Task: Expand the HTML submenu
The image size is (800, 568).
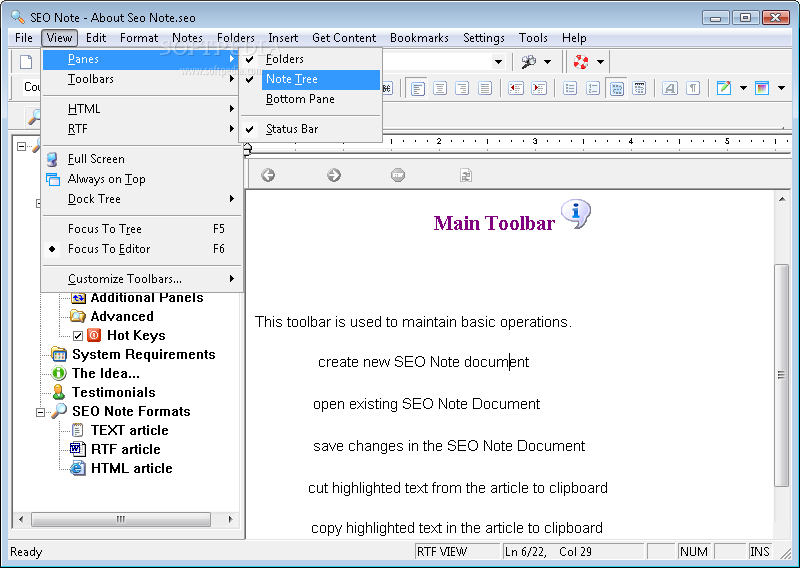Action: click(x=142, y=109)
